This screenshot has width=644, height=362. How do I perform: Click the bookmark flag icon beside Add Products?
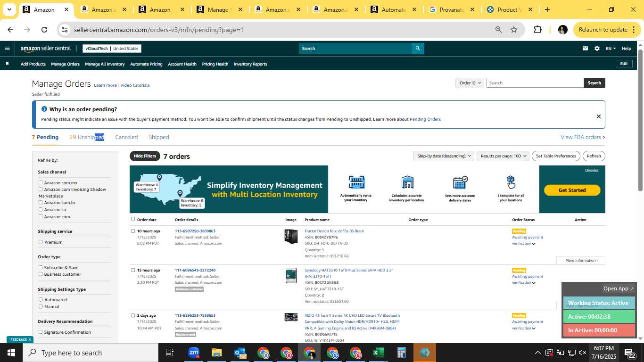point(7,64)
